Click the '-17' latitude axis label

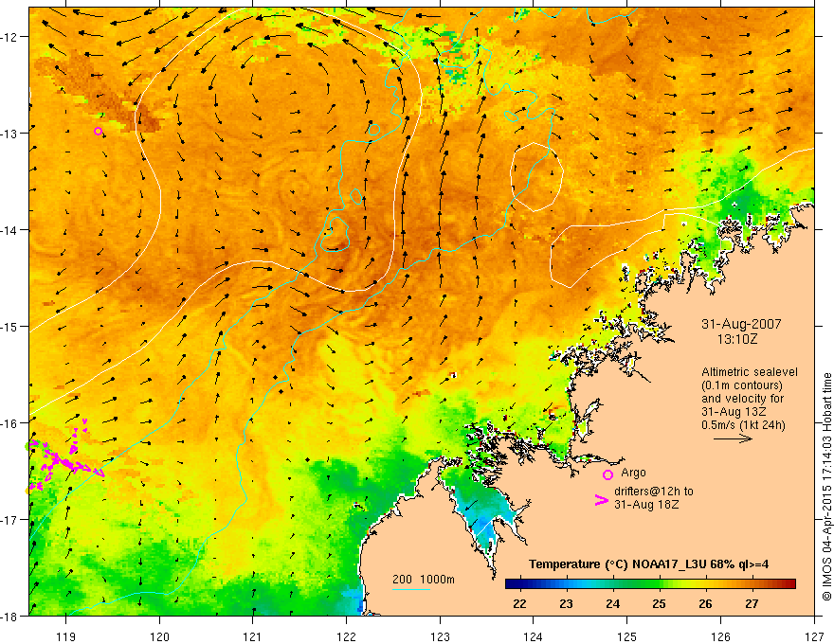click(9, 520)
